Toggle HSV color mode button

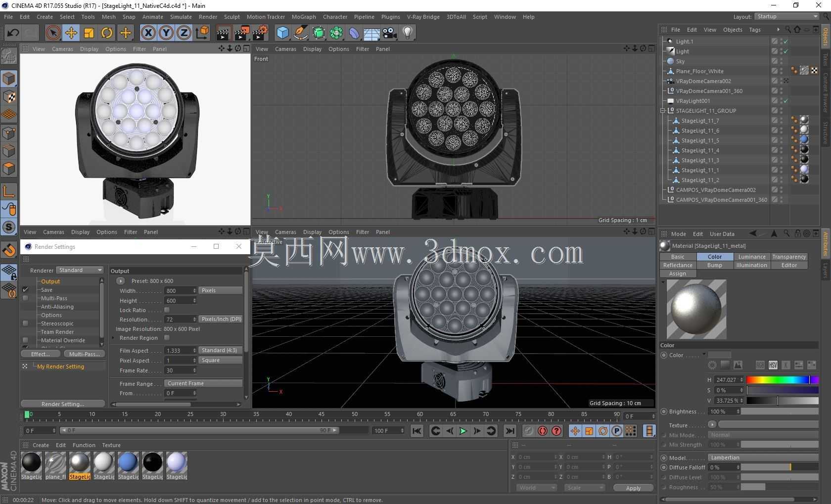pos(773,365)
